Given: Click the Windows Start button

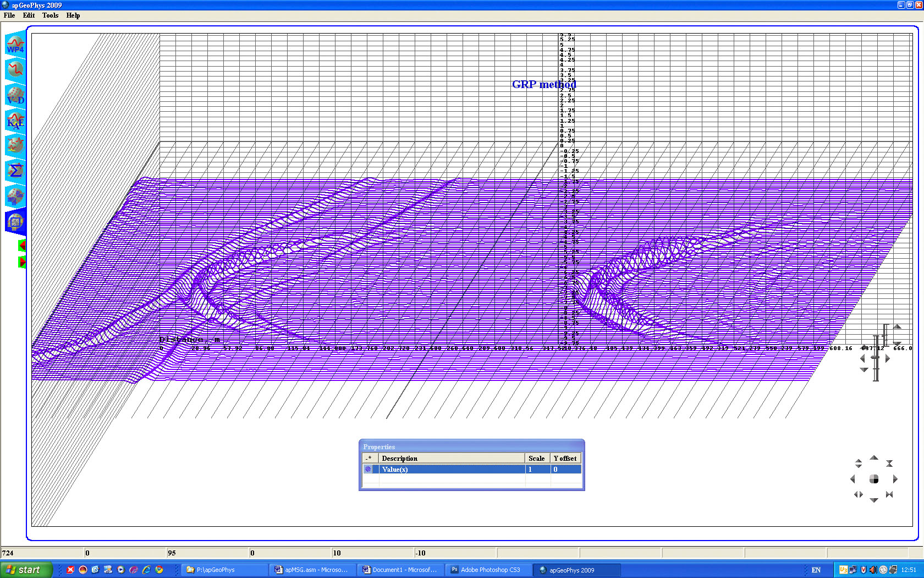Looking at the screenshot, I should (x=26, y=570).
